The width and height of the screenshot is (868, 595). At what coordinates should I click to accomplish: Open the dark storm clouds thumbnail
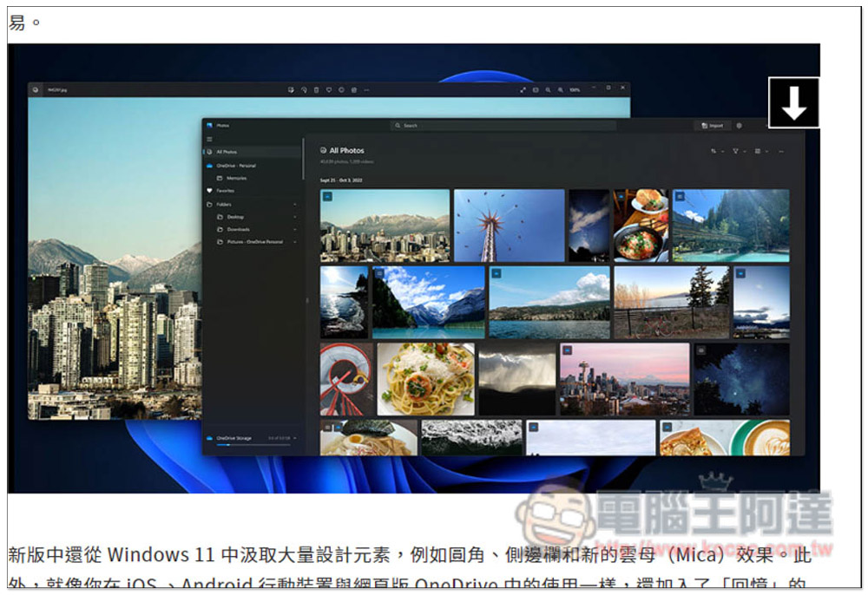pyautogui.click(x=517, y=379)
